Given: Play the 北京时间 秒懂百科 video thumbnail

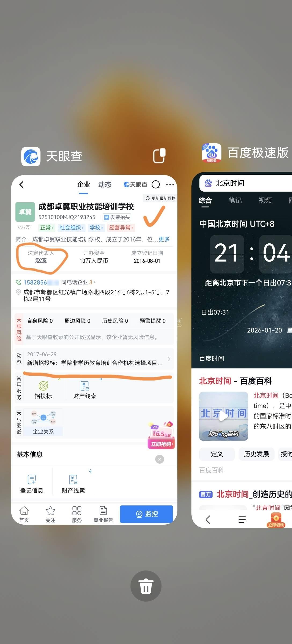Looking at the screenshot, I should click(x=224, y=416).
